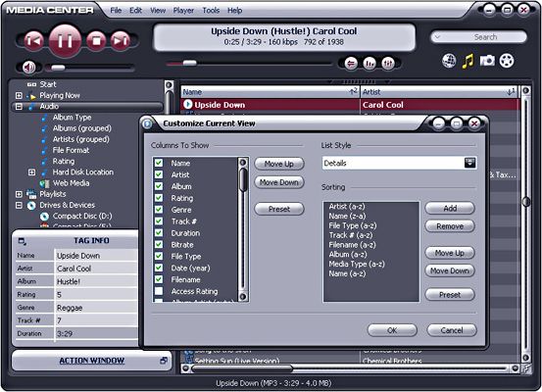Stop playback with the stop button

coord(96,41)
